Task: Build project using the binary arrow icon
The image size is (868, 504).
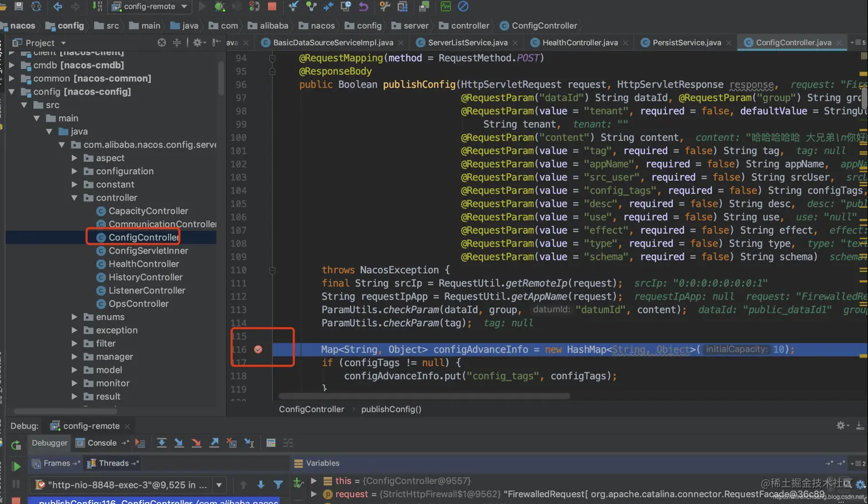Action: (x=97, y=6)
